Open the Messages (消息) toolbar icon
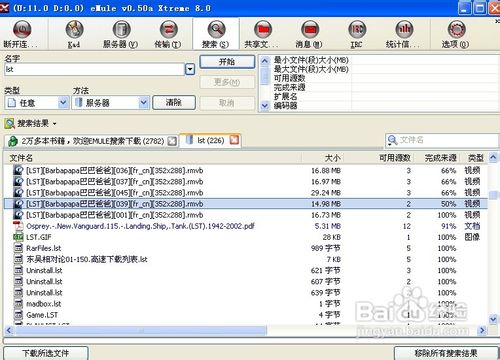 pos(310,29)
